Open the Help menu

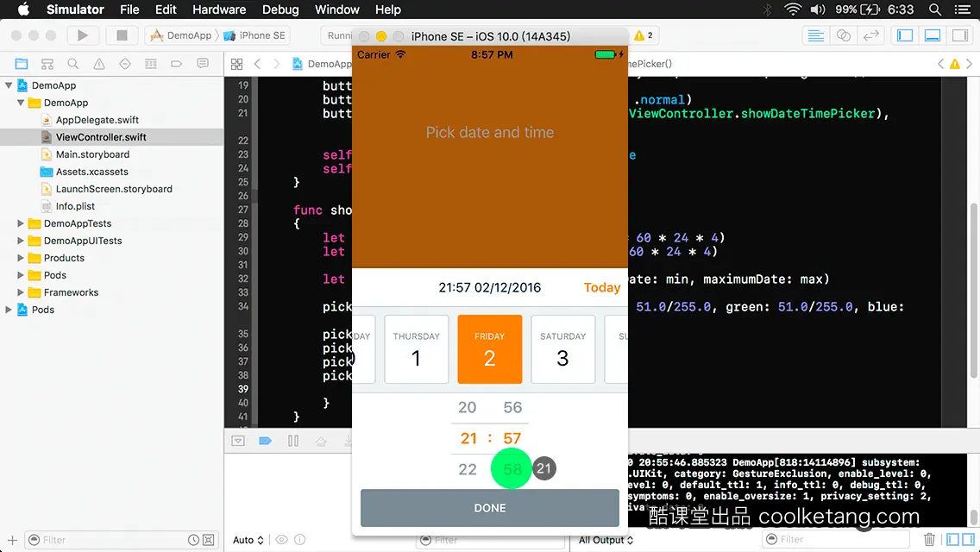pyautogui.click(x=387, y=9)
